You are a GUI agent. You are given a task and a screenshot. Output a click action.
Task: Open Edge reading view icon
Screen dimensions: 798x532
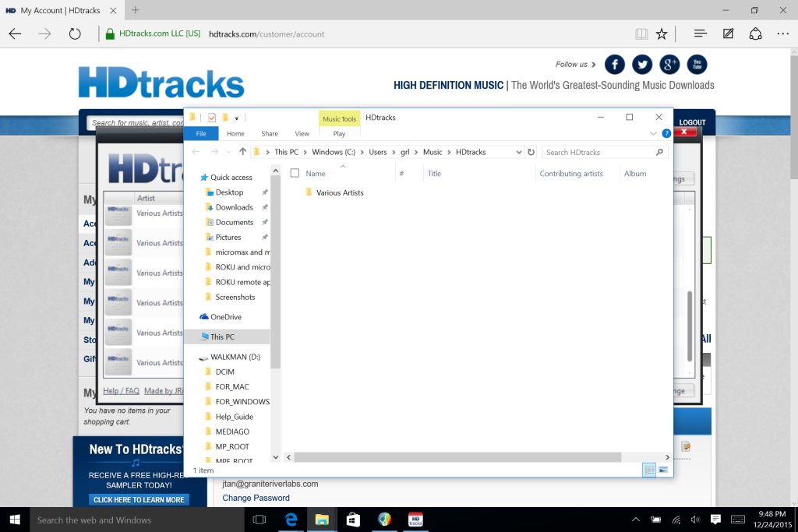[x=641, y=34]
